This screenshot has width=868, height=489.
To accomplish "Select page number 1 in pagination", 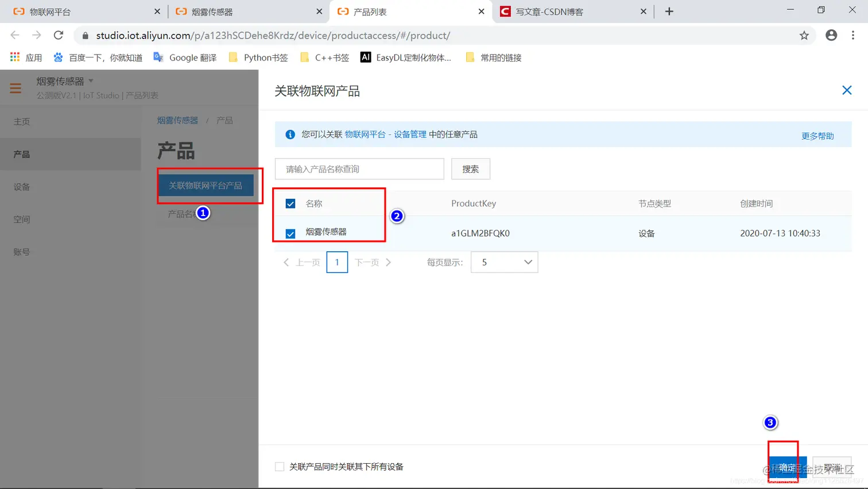I will point(337,262).
